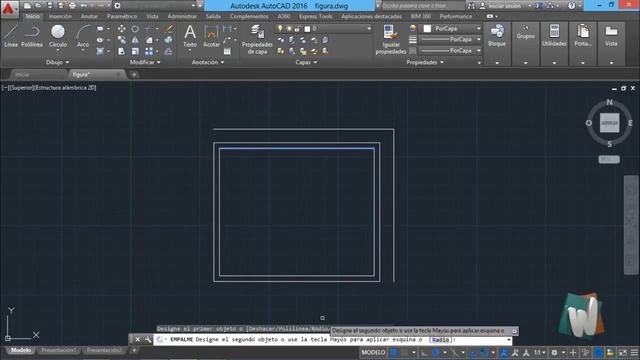Click the Girar (rotate) tool icon
The width and height of the screenshot is (640, 360).
pyautogui.click(x=135, y=29)
